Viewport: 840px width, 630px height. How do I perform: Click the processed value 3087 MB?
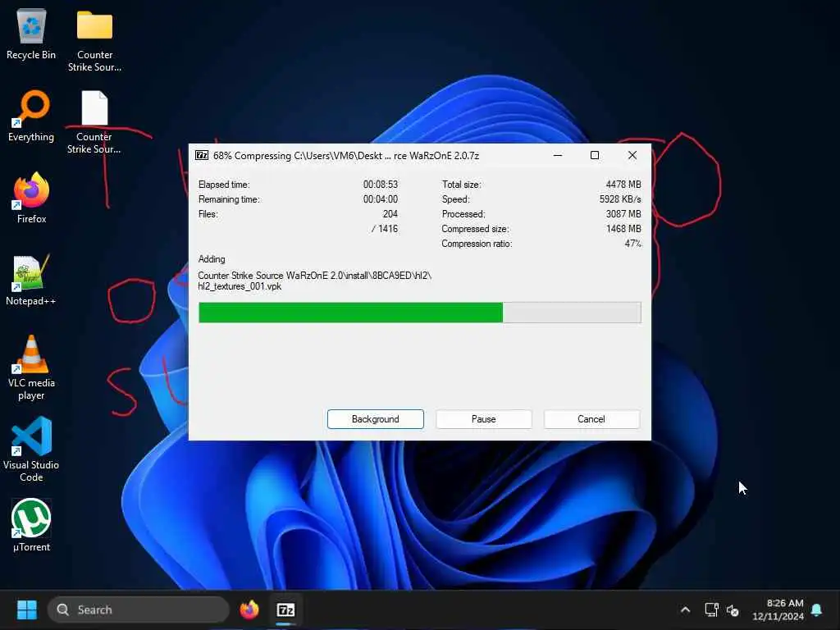[623, 214]
